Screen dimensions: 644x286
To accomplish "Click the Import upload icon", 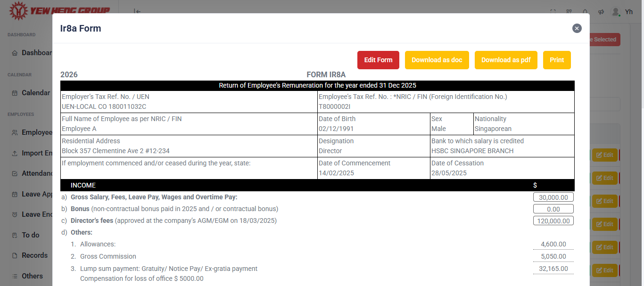I will (15, 153).
